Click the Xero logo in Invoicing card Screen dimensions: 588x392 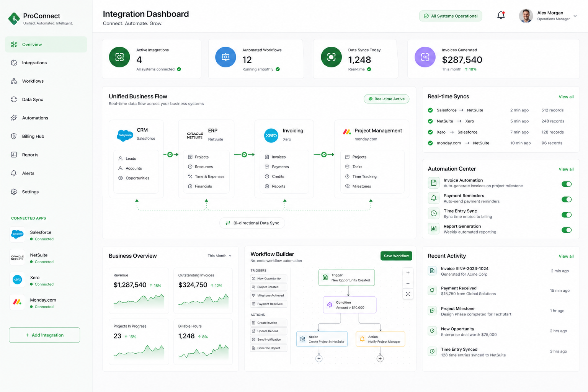point(271,136)
